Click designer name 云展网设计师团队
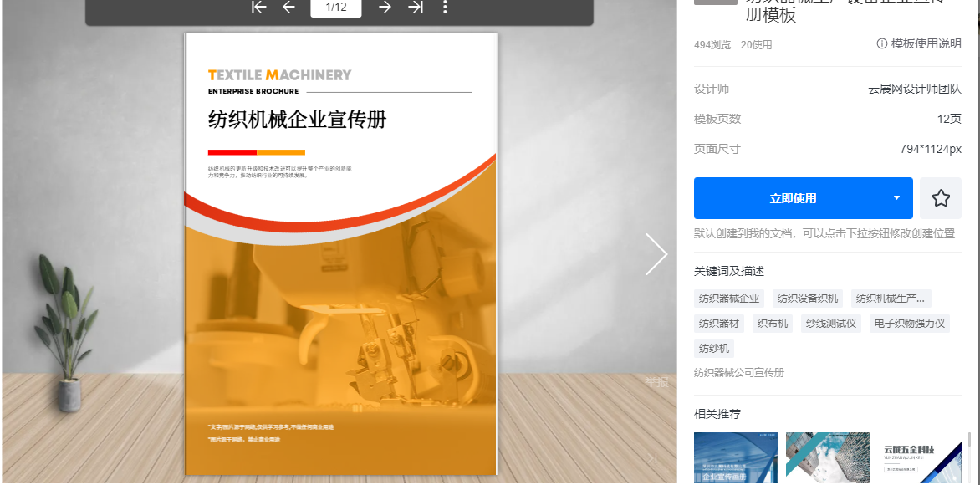The image size is (980, 485). point(915,89)
